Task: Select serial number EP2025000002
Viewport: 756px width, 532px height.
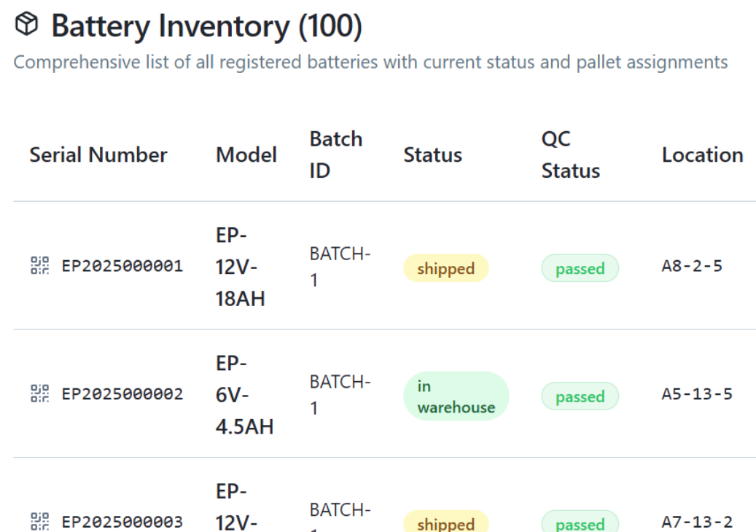Action: click(122, 394)
